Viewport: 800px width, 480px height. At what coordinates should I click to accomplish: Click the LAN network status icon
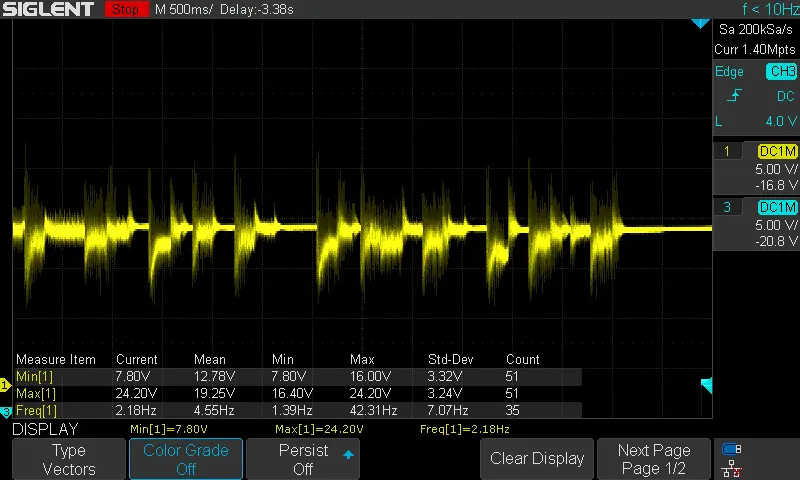pyautogui.click(x=732, y=467)
